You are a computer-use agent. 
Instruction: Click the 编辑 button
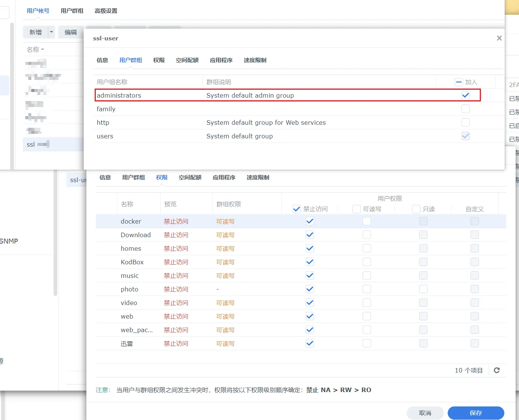click(71, 32)
